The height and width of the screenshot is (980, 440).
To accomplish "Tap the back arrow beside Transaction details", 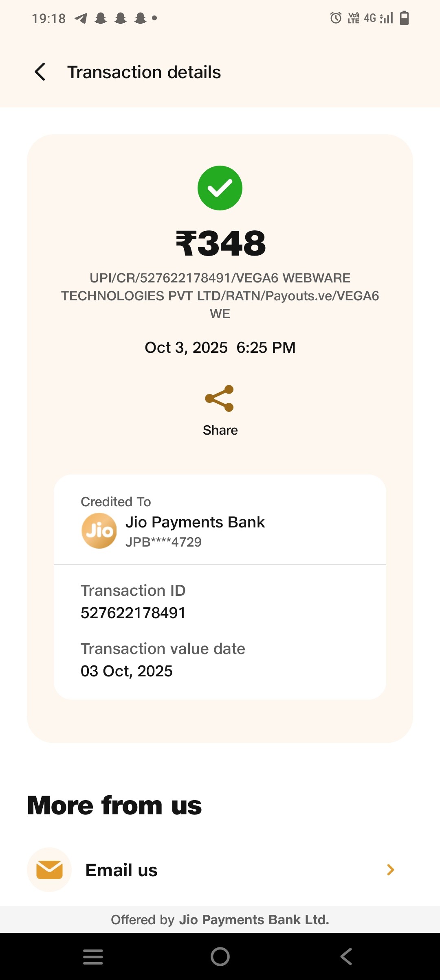I will (40, 72).
